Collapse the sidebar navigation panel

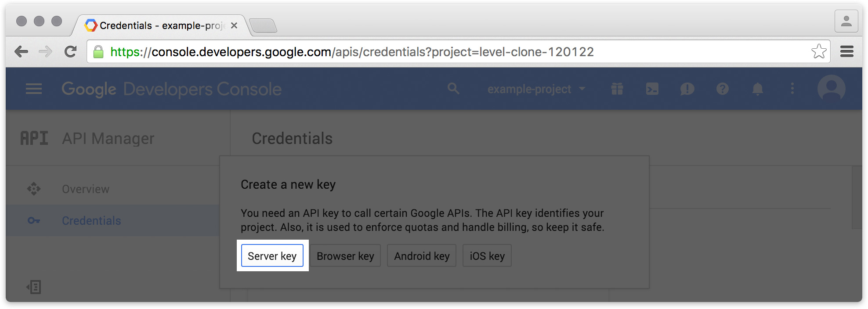click(x=34, y=287)
